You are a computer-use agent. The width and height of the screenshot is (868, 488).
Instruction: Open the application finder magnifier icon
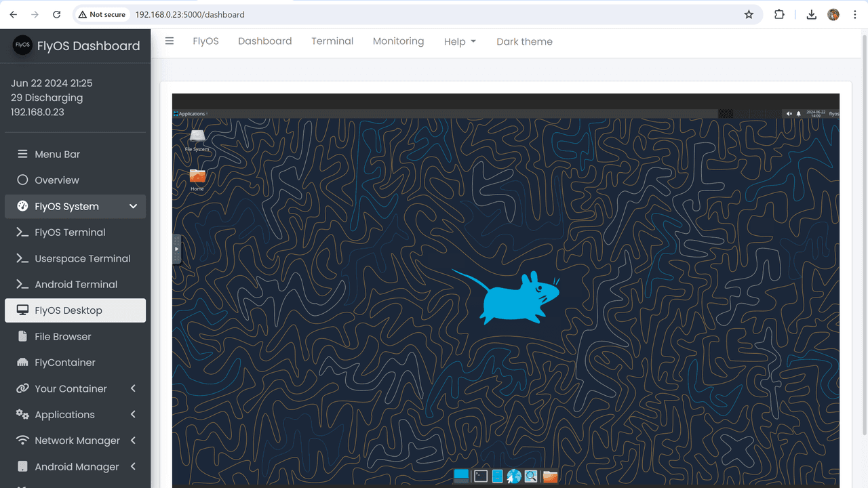pyautogui.click(x=531, y=476)
